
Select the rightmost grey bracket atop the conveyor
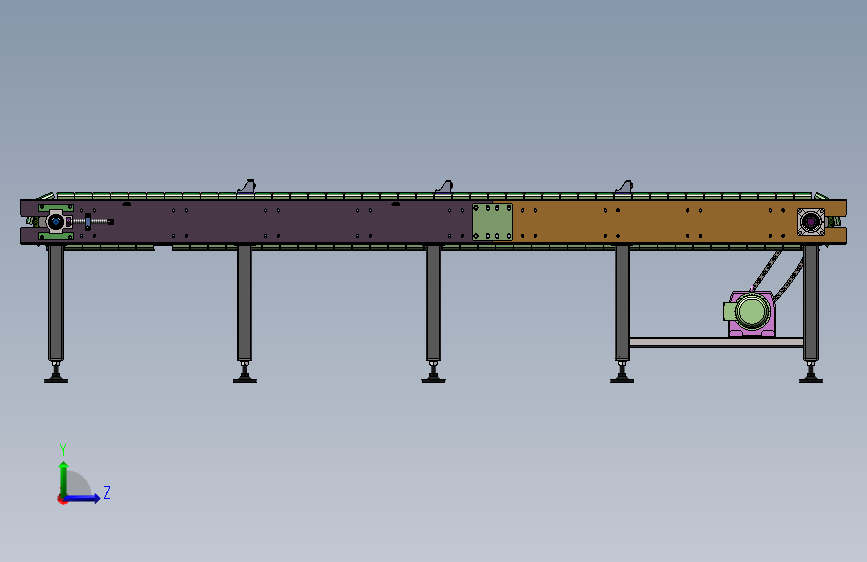point(624,186)
